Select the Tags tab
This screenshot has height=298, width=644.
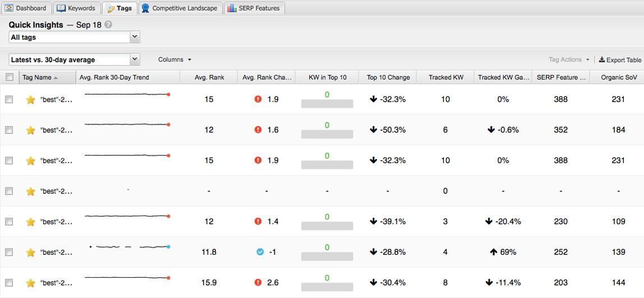click(x=119, y=8)
